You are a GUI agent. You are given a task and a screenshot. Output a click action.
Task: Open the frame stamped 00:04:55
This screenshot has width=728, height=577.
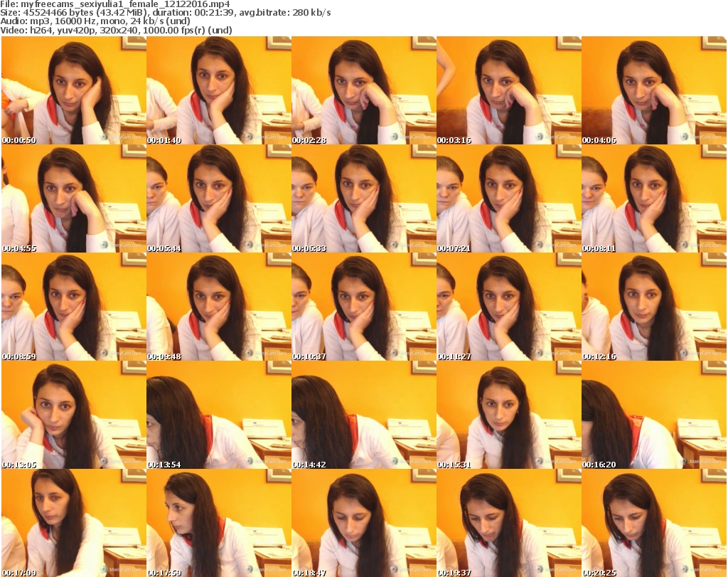point(74,198)
